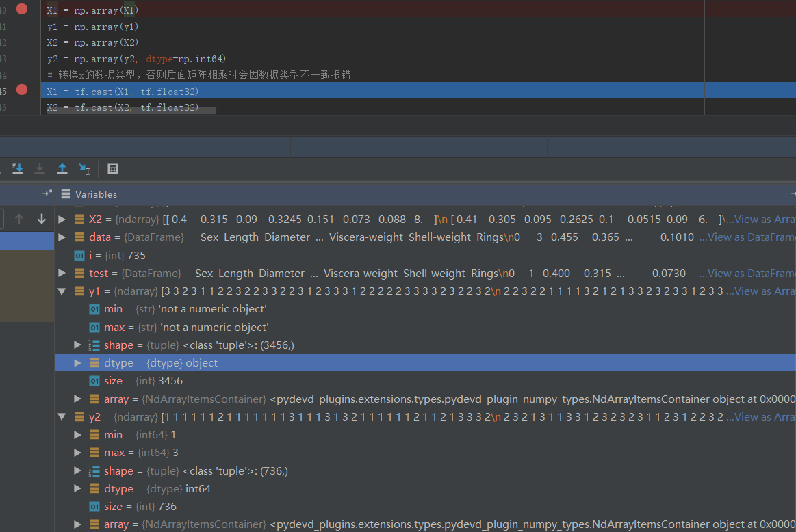
Task: Collapse the y1 variable details
Action: (x=62, y=291)
